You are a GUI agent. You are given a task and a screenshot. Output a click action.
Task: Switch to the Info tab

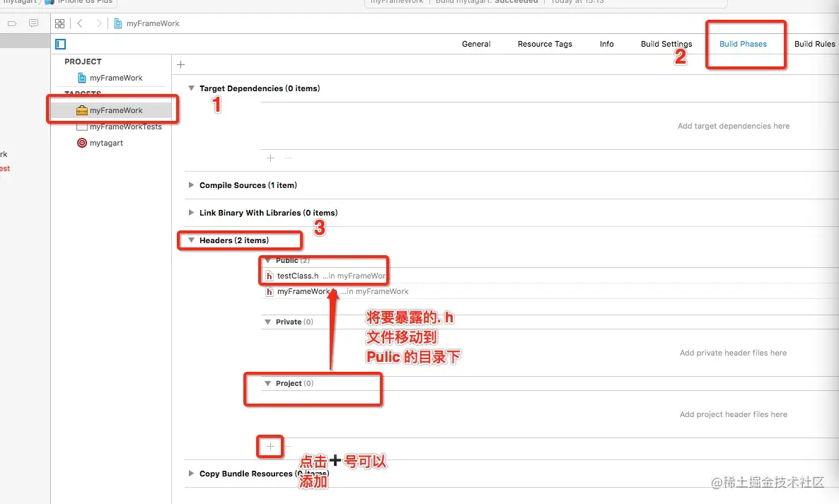(607, 44)
